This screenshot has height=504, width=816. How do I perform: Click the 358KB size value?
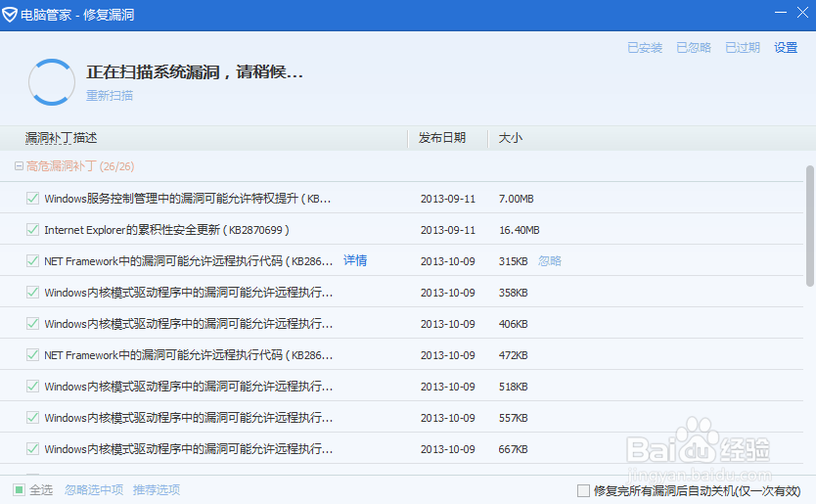513,293
